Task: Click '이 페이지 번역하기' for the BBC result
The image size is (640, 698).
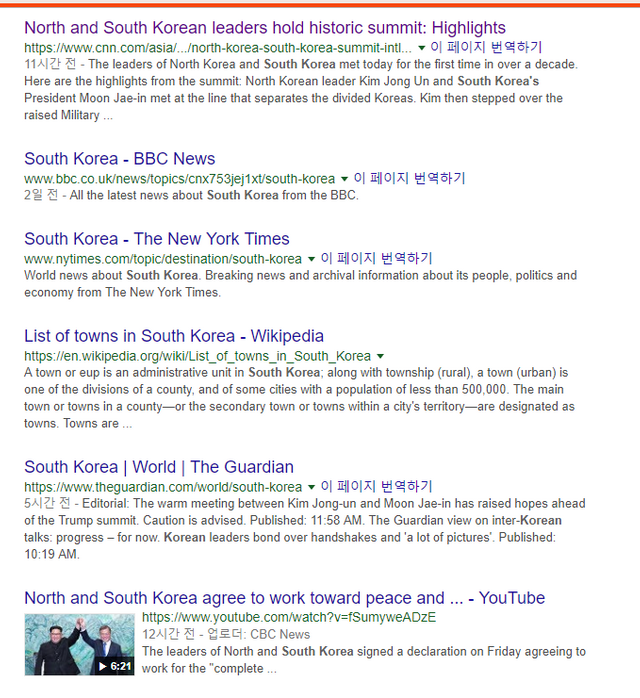Action: [409, 179]
